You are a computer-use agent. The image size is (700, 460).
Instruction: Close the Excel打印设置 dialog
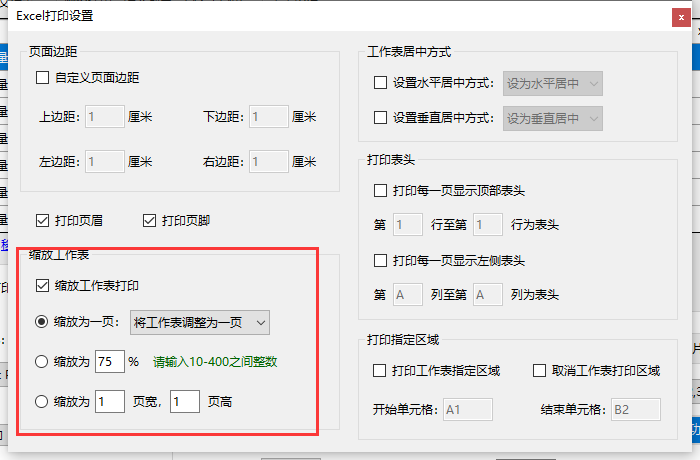pos(681,17)
